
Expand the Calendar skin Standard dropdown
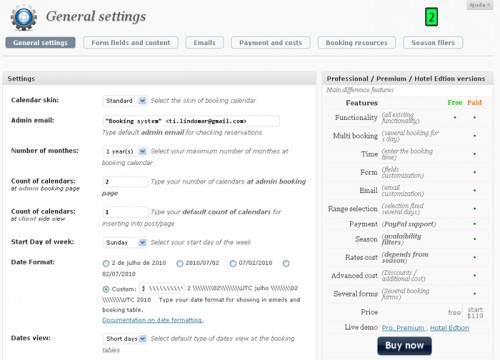(x=125, y=101)
